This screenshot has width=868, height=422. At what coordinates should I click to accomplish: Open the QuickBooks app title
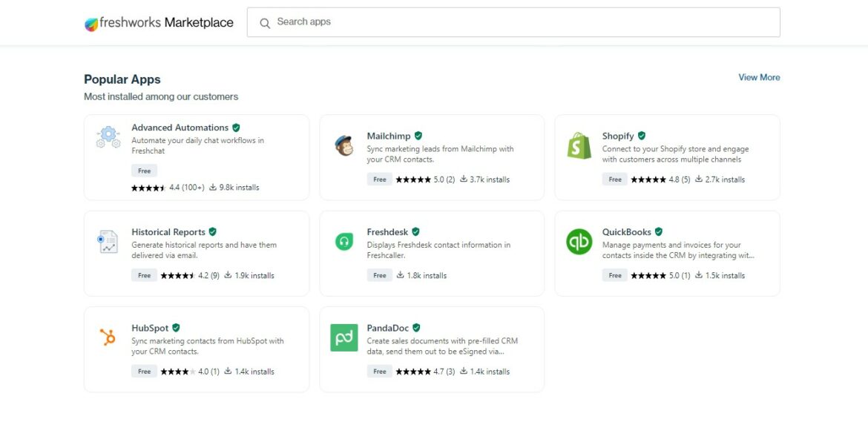tap(627, 232)
